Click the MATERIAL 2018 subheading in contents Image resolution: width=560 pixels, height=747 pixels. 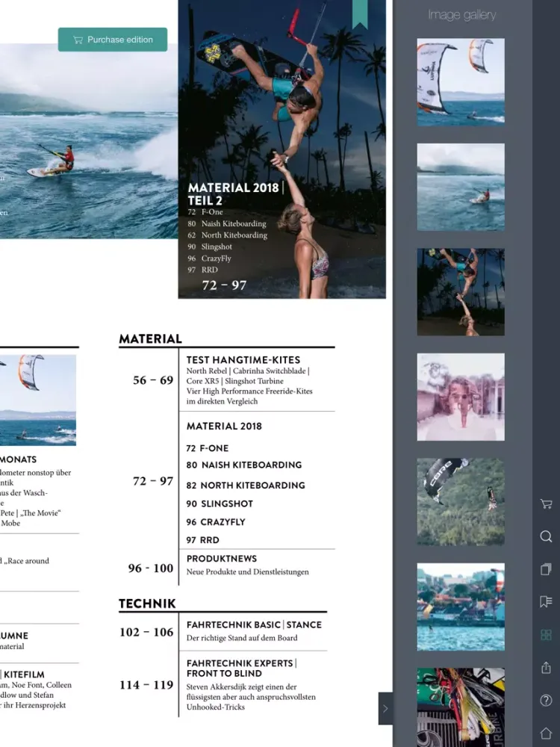224,427
